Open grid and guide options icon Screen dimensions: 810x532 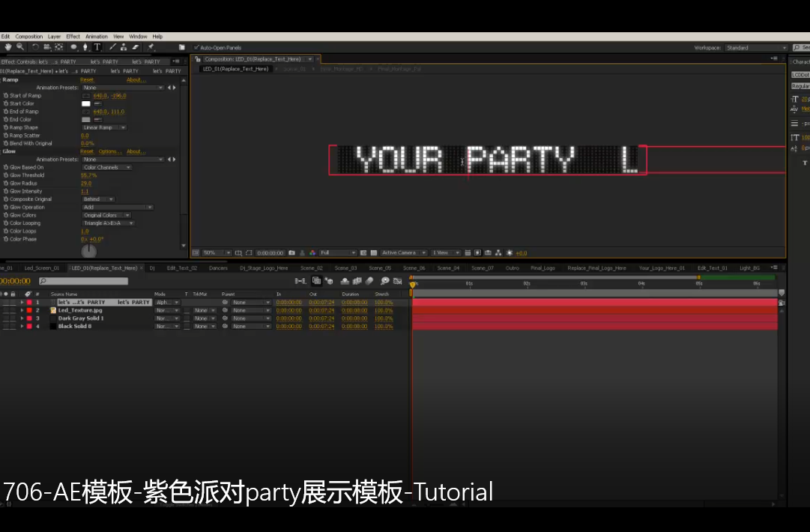point(239,253)
